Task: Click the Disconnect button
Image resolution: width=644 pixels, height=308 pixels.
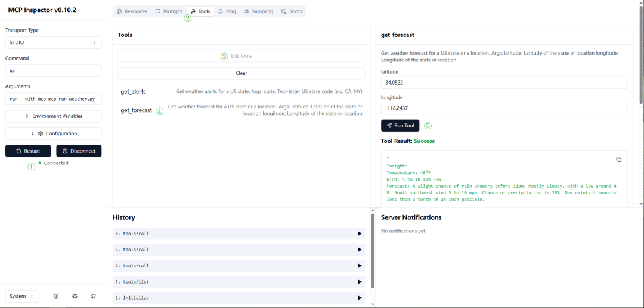Action: 79,151
